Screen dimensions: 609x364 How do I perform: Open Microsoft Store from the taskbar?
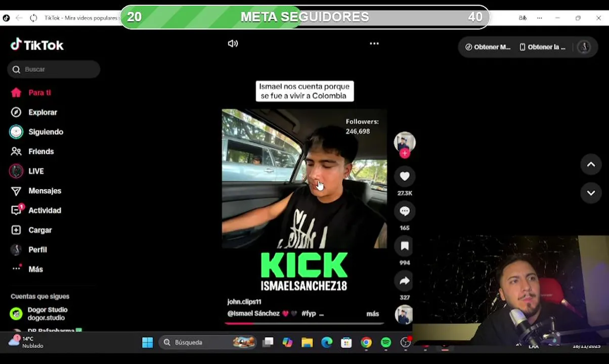pos(346,343)
